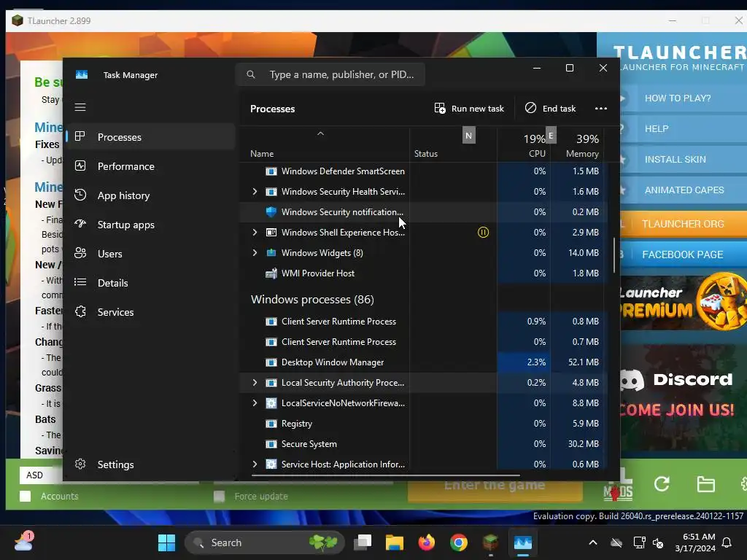Click HELP button in TLauncher

(x=684, y=128)
